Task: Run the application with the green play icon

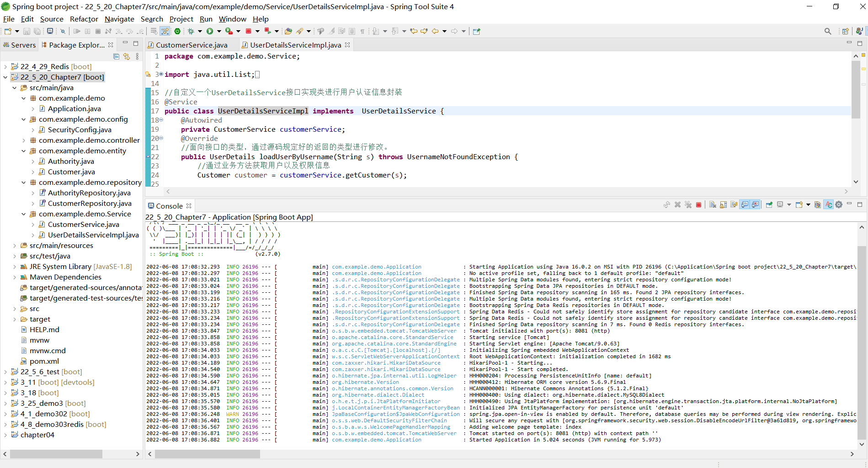Action: coord(210,31)
